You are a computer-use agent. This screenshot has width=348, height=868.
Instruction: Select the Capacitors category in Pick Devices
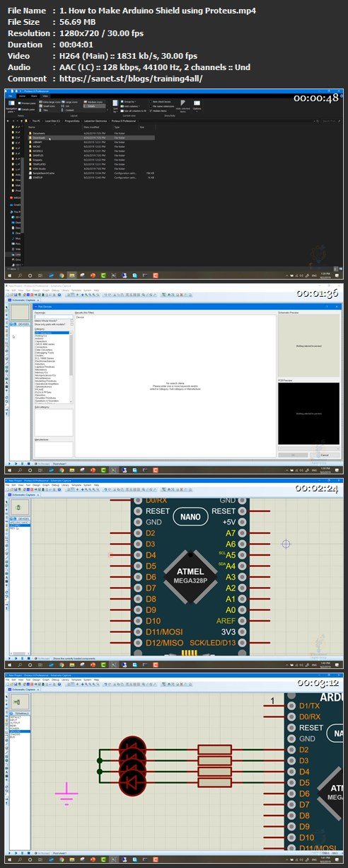tap(42, 341)
